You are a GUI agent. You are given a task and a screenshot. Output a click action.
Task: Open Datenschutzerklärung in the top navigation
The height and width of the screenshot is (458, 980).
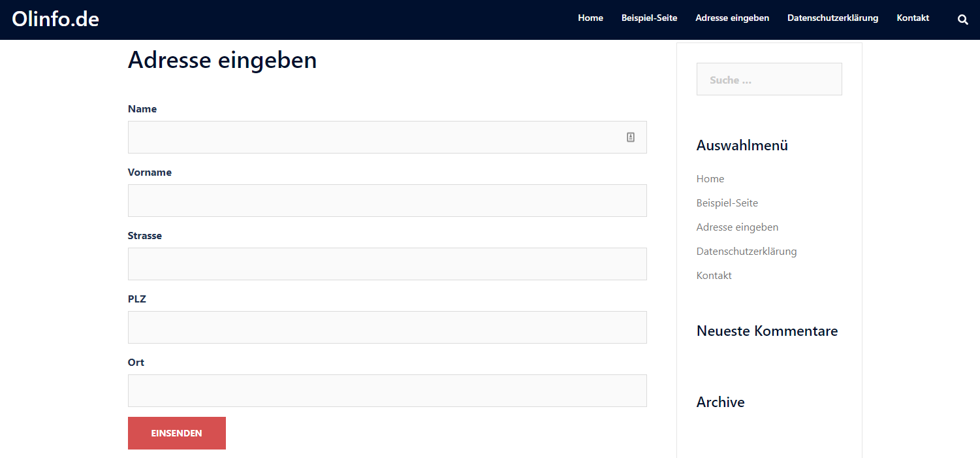tap(832, 18)
